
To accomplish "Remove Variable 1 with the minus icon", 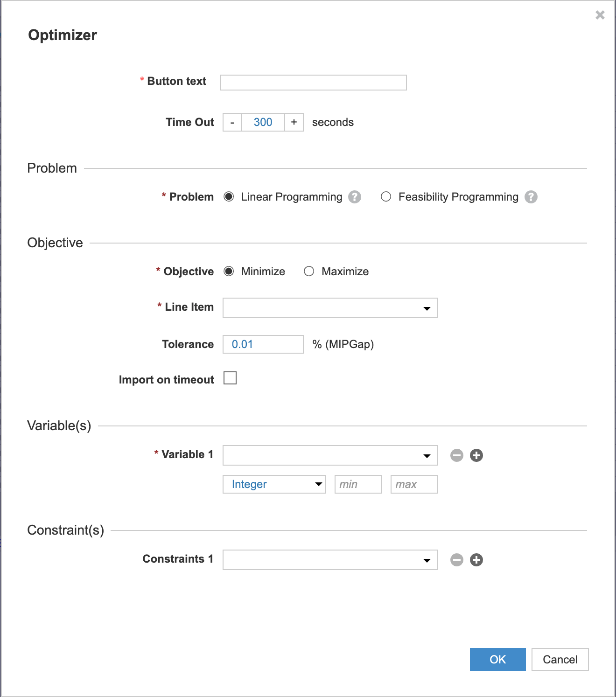I will (457, 455).
